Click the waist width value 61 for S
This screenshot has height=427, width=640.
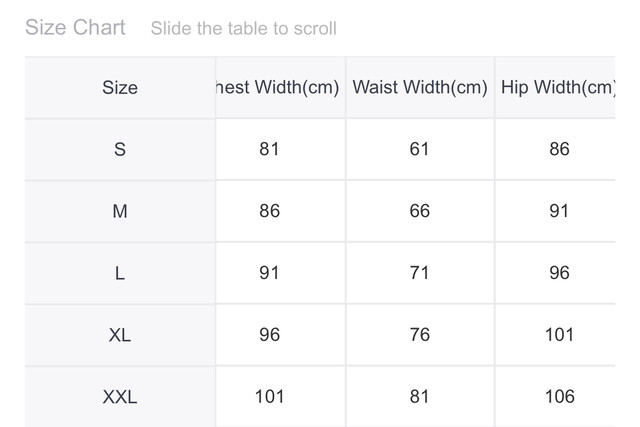[x=420, y=149]
